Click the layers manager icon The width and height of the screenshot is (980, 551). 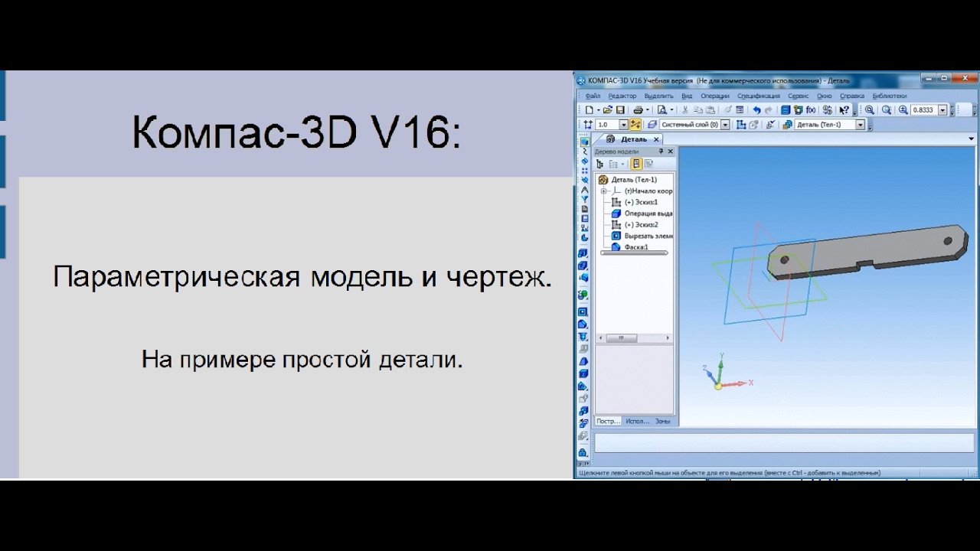click(652, 124)
